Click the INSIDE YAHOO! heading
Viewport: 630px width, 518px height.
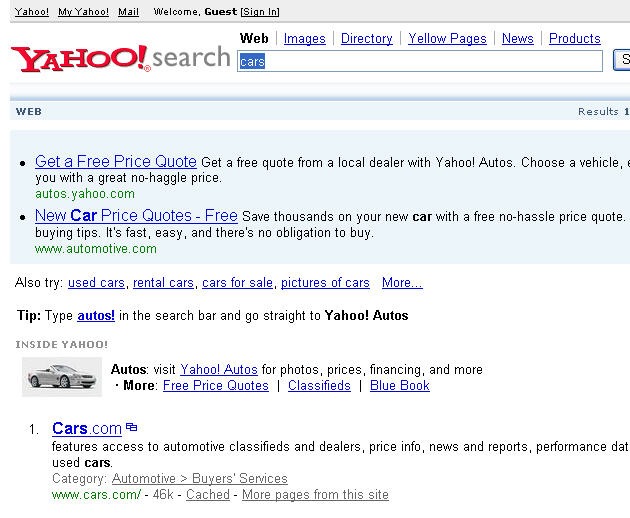(61, 344)
